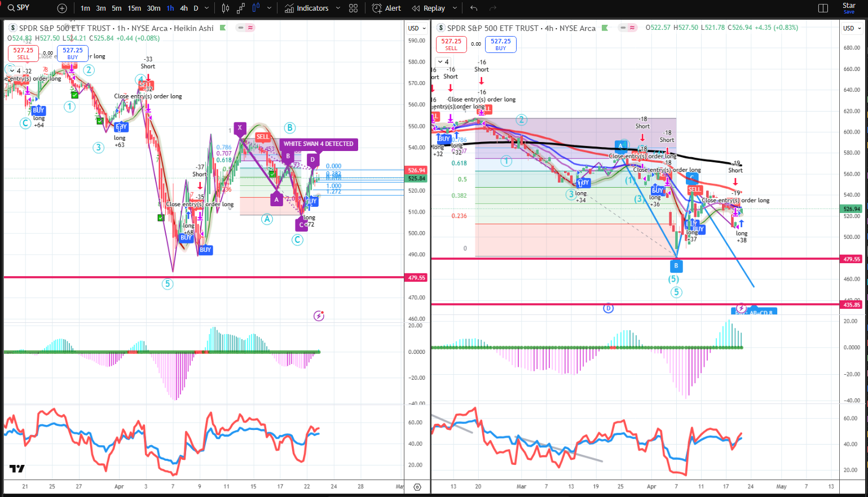Open USD currency dropdown on left chart
Screen dimensions: 868x497
coord(417,28)
